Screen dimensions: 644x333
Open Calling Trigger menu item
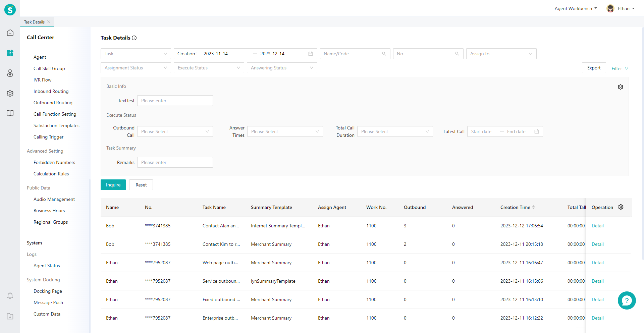(49, 137)
